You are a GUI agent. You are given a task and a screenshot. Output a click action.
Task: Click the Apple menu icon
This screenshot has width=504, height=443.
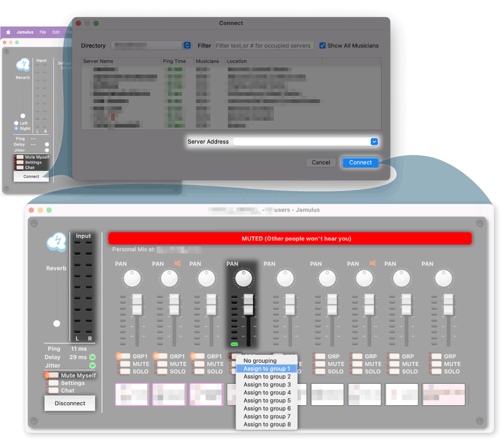click(8, 33)
